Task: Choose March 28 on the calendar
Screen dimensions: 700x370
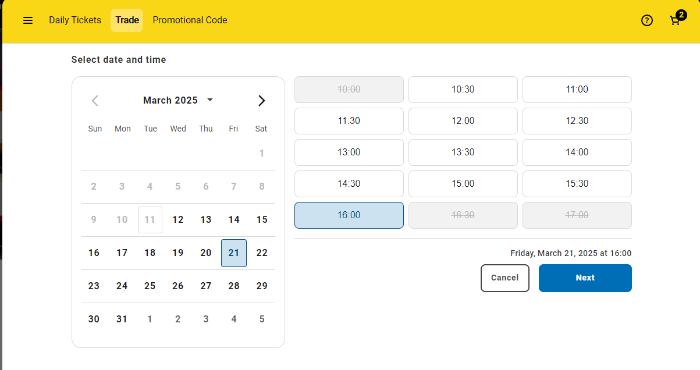Action: tap(234, 286)
